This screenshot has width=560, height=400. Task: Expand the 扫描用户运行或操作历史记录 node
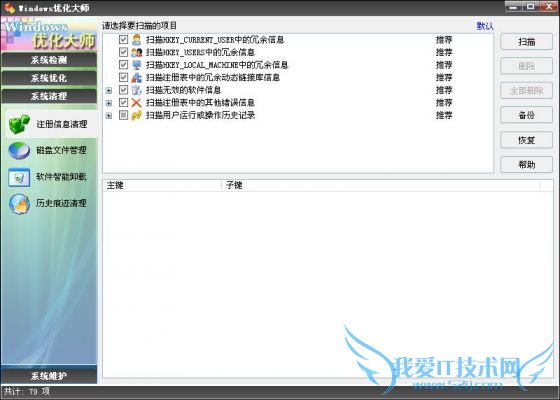coord(109,116)
